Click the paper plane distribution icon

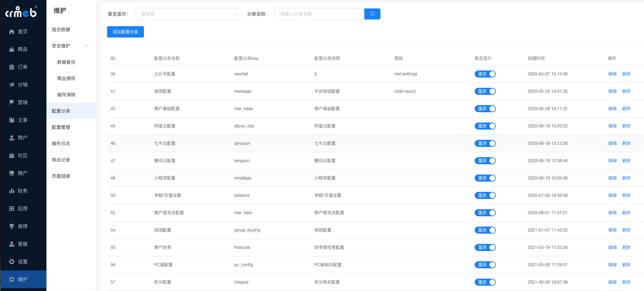click(12, 85)
